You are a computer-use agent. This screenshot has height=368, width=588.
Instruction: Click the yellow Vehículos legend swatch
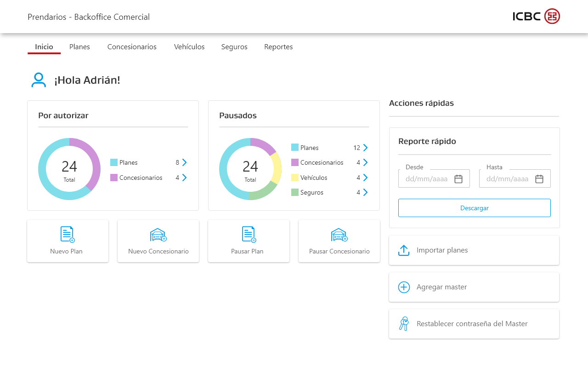pyautogui.click(x=295, y=178)
